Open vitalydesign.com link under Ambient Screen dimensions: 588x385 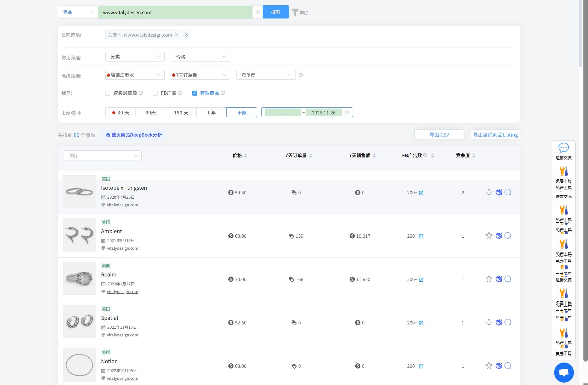123,248
